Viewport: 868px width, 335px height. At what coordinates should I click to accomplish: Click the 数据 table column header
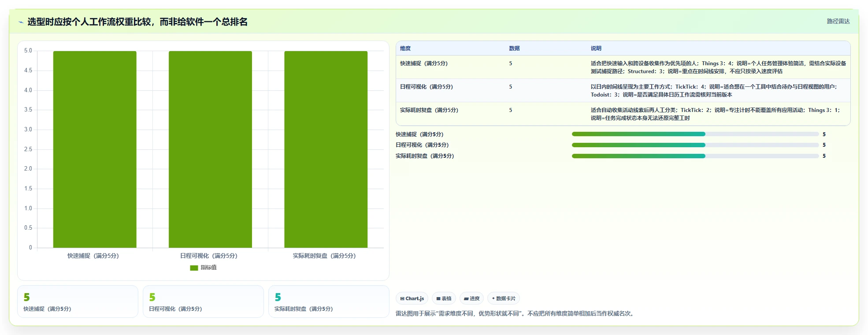(x=514, y=48)
